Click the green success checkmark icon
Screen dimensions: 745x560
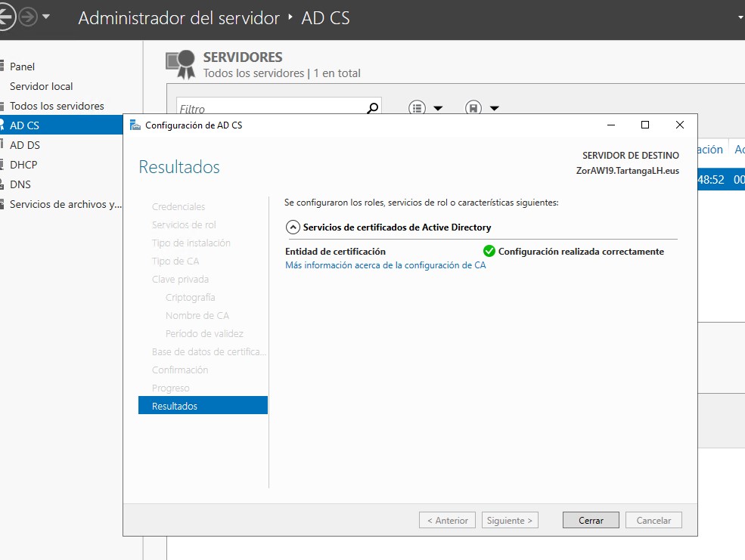tap(489, 251)
